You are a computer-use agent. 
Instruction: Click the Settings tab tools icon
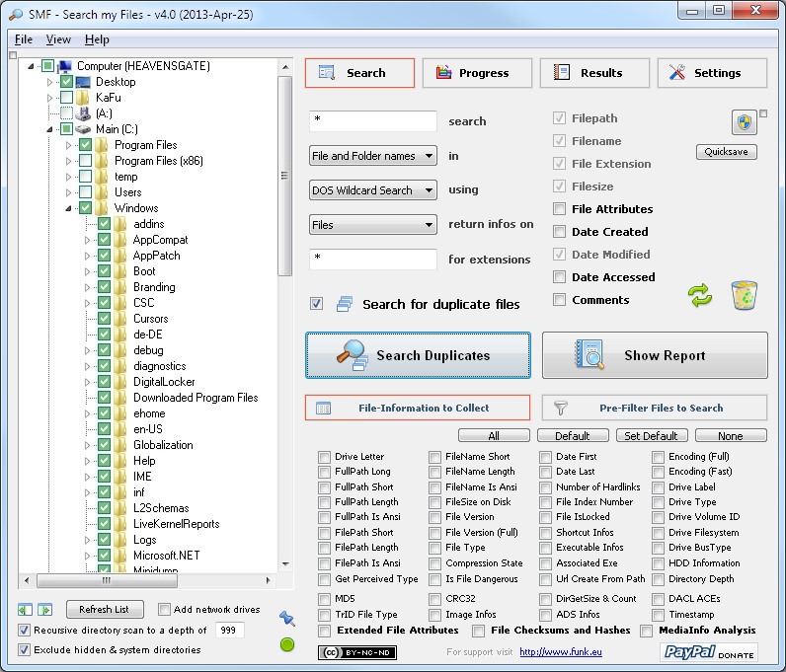pyautogui.click(x=677, y=73)
